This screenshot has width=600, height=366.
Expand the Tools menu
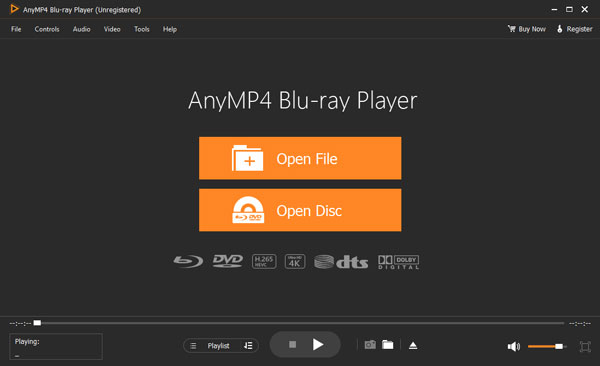point(142,29)
